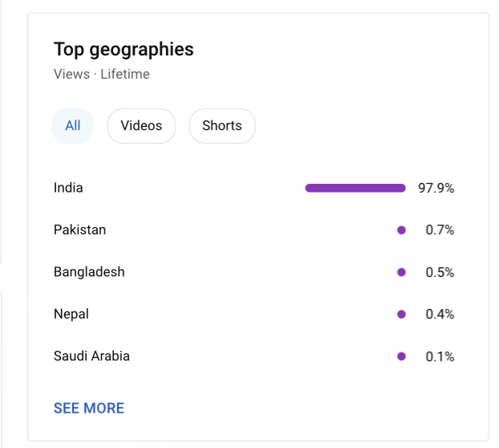Screen dimensions: 499x448
Task: Select the Saudi Arabia country label
Action: tap(91, 356)
